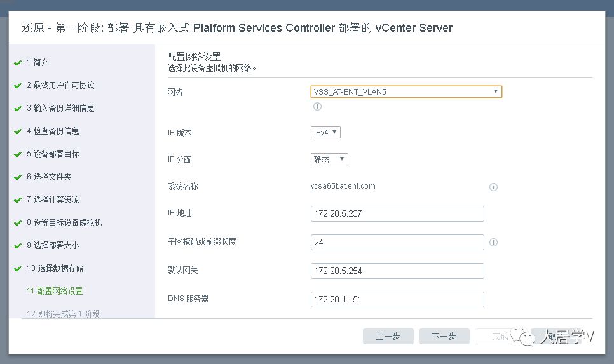Click the 上一步 back button
The image size is (614, 364).
click(x=388, y=336)
